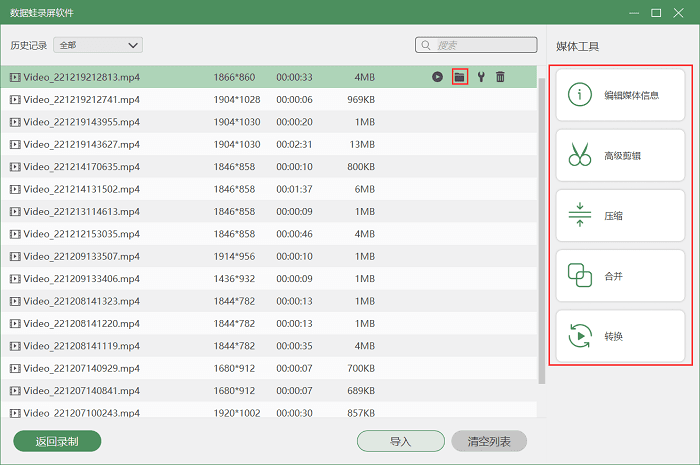Click the scissors icon for 高级剪辑
The width and height of the screenshot is (700, 465).
[x=579, y=154]
